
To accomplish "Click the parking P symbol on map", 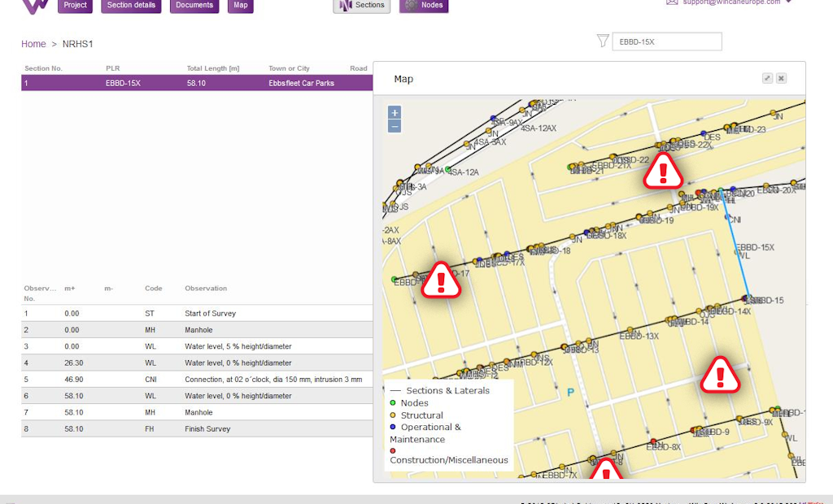I will click(570, 393).
